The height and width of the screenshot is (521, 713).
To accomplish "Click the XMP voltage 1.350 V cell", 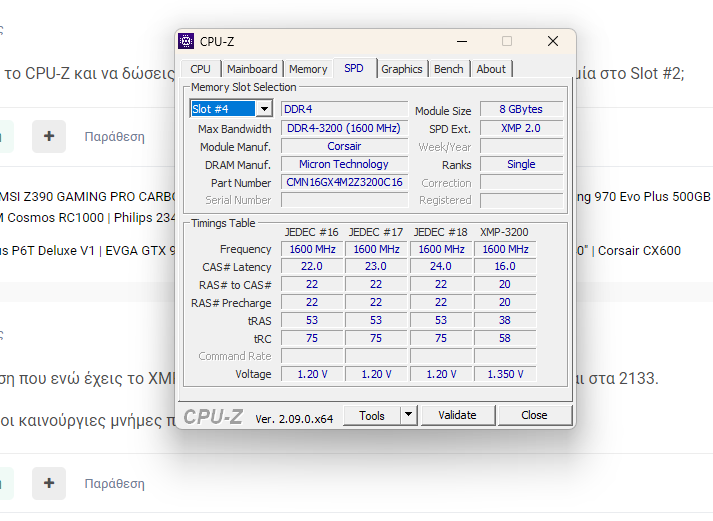I will click(505, 374).
